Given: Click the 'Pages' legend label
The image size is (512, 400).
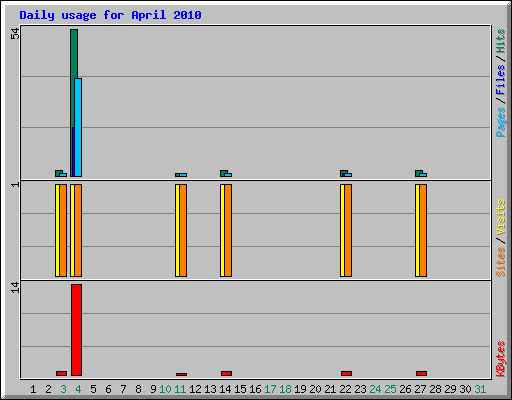Looking at the screenshot, I should 501,121.
